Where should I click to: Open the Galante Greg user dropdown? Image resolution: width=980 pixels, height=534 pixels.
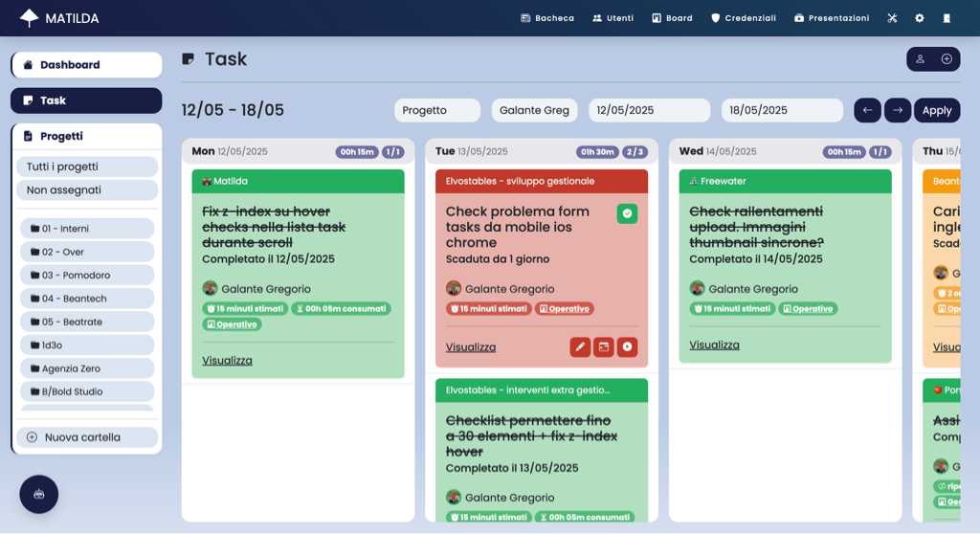point(534,110)
